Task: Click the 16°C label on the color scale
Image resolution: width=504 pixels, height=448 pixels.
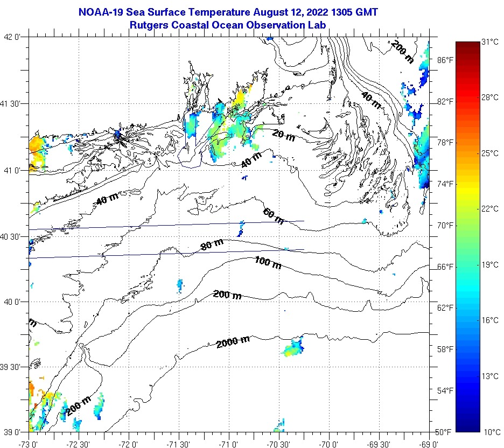Action: point(491,320)
